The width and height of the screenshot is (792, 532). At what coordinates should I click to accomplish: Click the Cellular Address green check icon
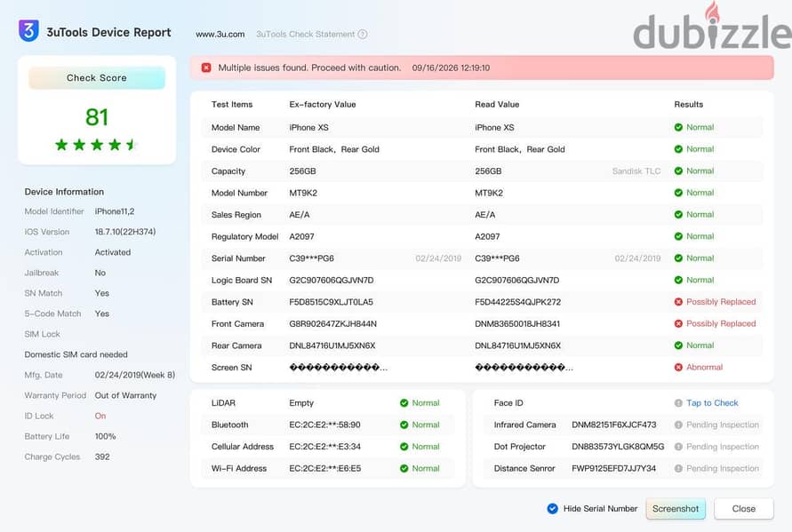coord(404,446)
